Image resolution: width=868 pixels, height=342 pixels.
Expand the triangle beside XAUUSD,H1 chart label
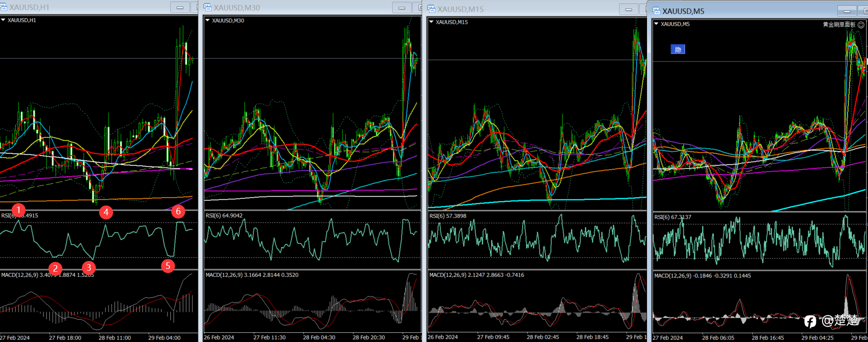pos(3,20)
